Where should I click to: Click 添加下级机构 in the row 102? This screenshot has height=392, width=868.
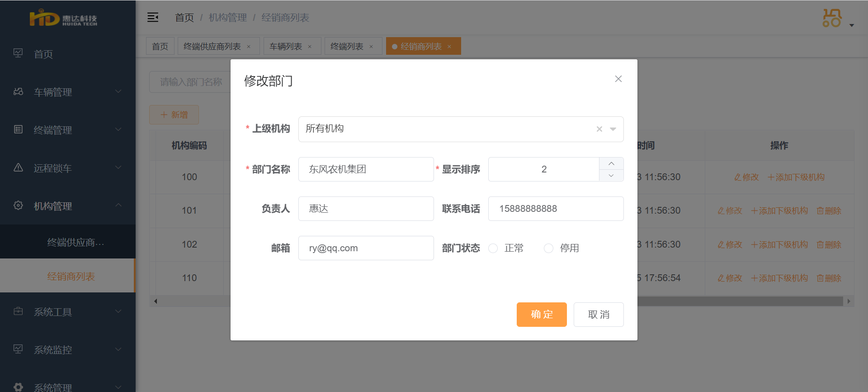click(779, 244)
